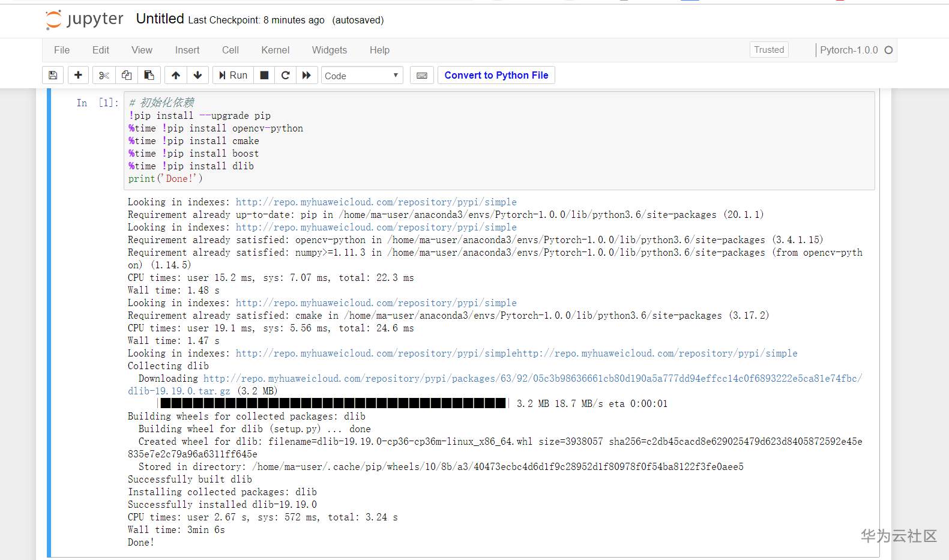Click the 'Wall time: 1.47 s' output

point(173,341)
